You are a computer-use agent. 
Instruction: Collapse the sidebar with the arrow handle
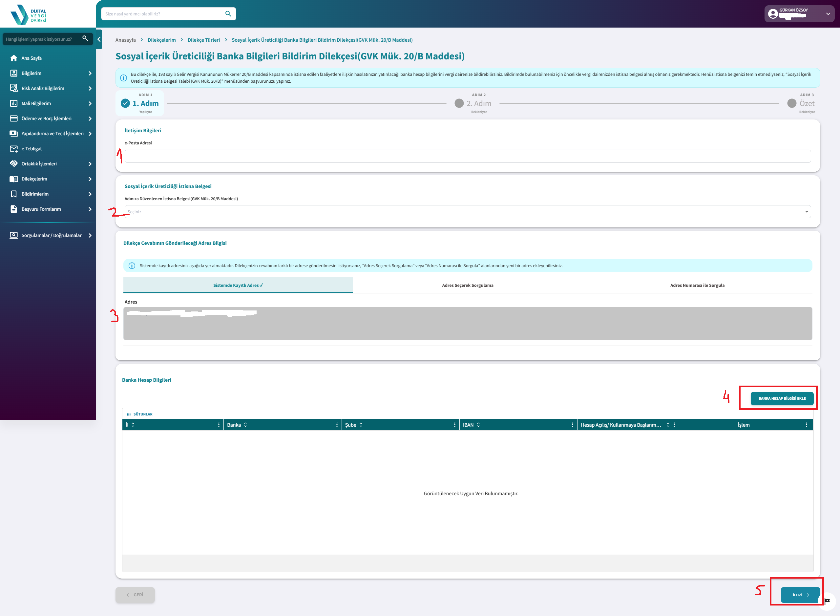pyautogui.click(x=99, y=39)
